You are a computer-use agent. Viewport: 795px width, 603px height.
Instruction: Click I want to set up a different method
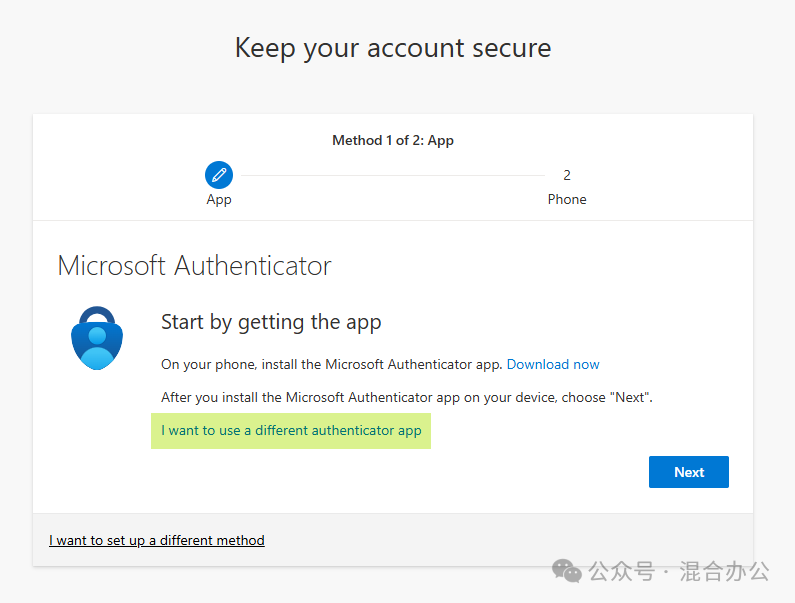pos(157,540)
